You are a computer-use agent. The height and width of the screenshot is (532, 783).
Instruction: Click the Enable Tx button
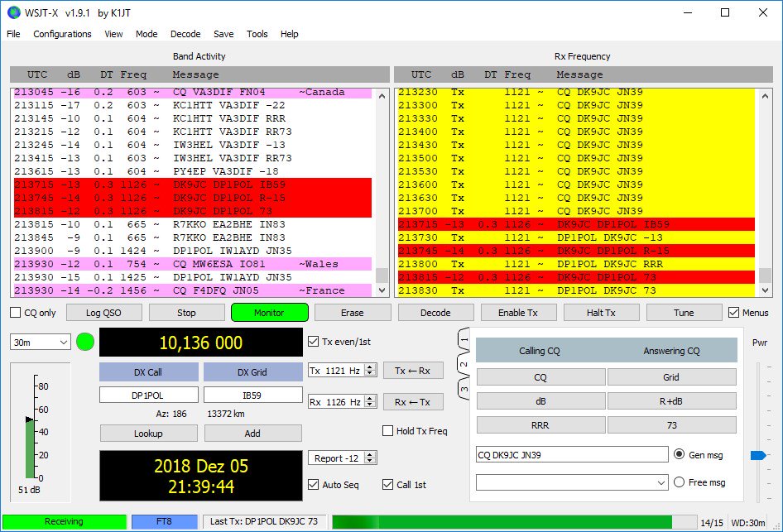[518, 313]
